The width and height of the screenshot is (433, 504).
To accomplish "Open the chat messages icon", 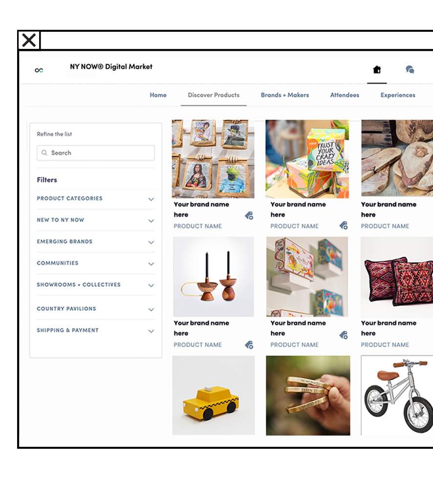I will pyautogui.click(x=410, y=69).
